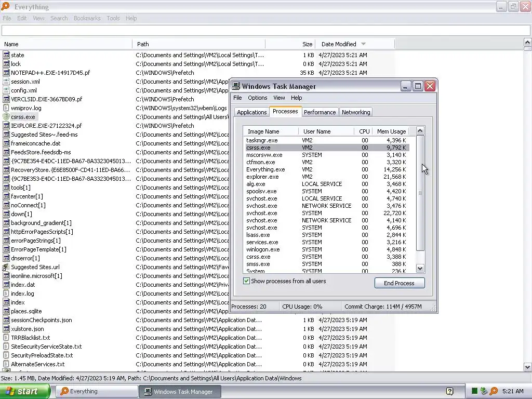The width and height of the screenshot is (532, 399).
Task: Click the Everything search icon in system tray
Action: tap(494, 391)
